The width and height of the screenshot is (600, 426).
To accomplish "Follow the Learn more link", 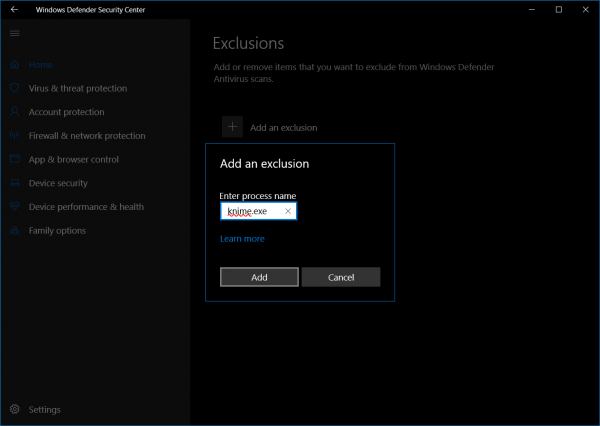I will point(242,239).
